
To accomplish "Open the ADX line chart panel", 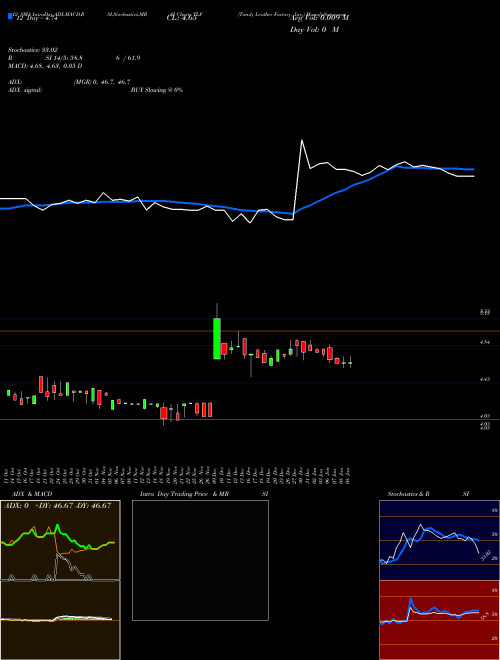I will point(60,540).
